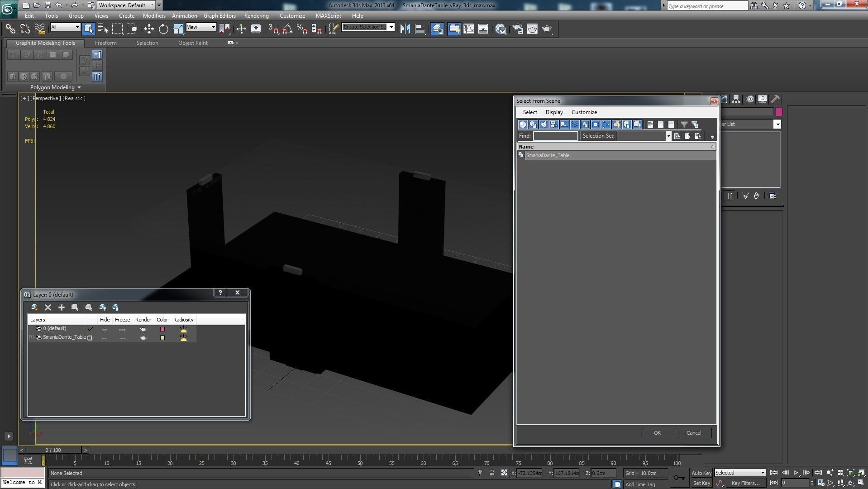Click the Select and Link tool

[x=10, y=29]
